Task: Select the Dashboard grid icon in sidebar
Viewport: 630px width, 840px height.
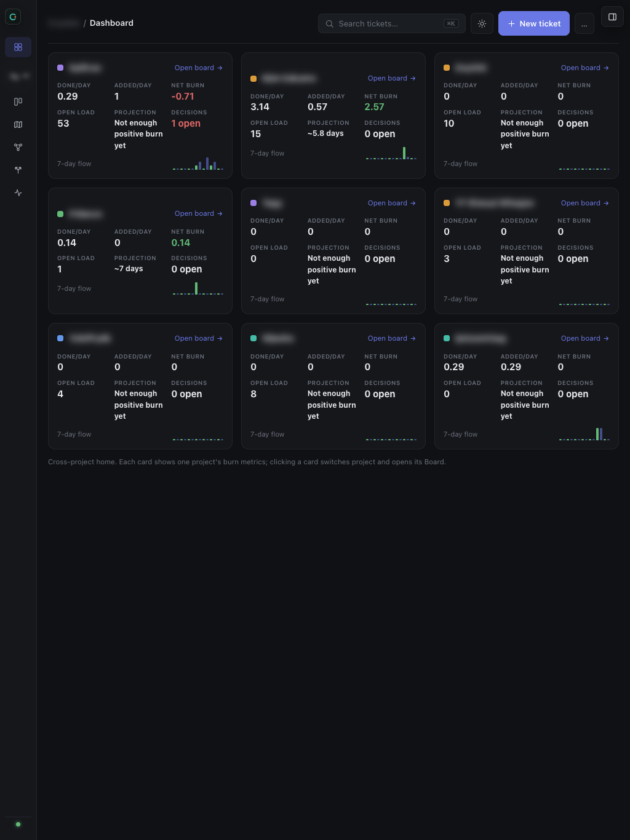Action: point(18,47)
